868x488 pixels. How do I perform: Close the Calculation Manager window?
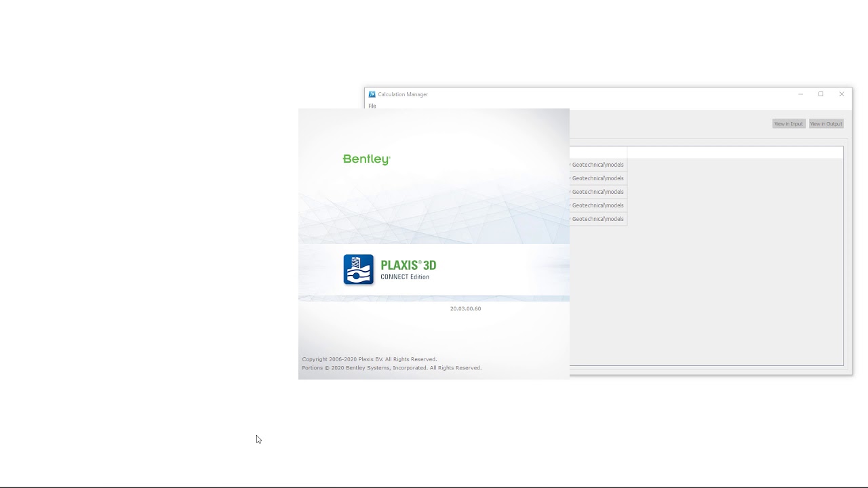842,94
